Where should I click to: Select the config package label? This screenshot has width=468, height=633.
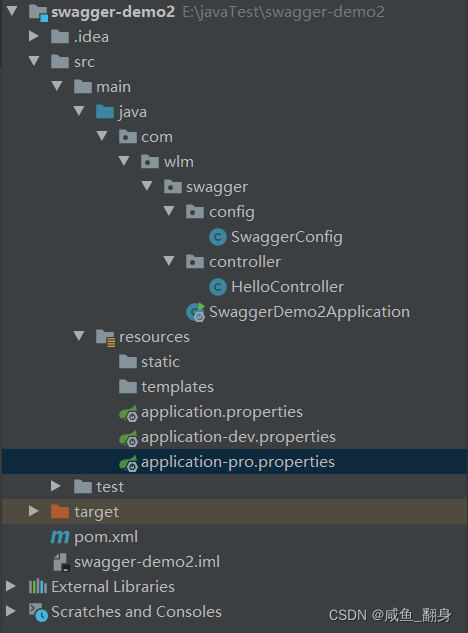pos(232,212)
